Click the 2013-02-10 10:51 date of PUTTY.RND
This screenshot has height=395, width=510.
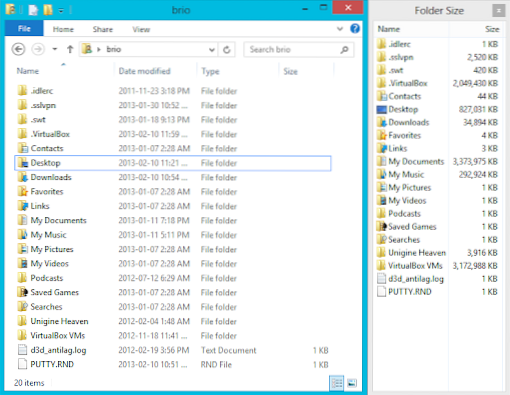(x=153, y=364)
